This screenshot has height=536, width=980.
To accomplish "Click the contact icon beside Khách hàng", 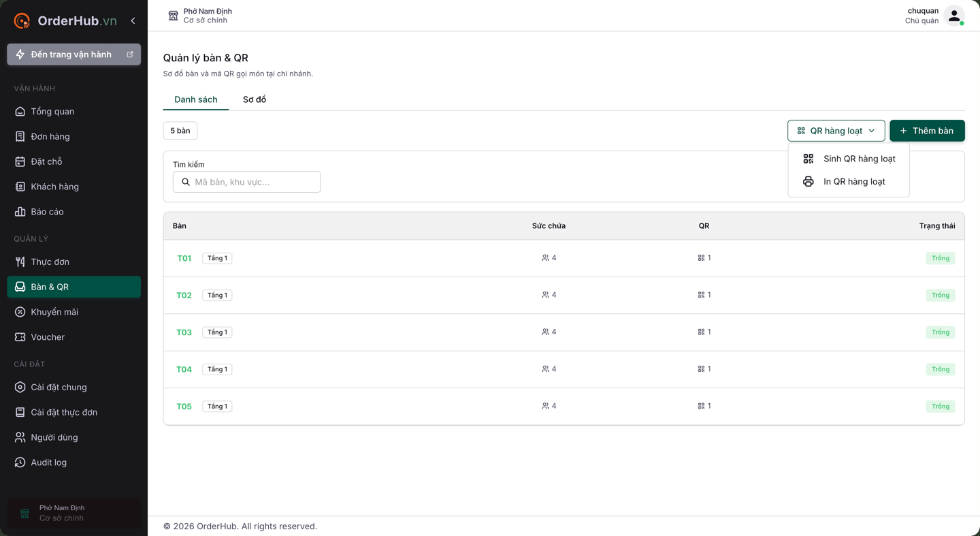I will tap(20, 187).
